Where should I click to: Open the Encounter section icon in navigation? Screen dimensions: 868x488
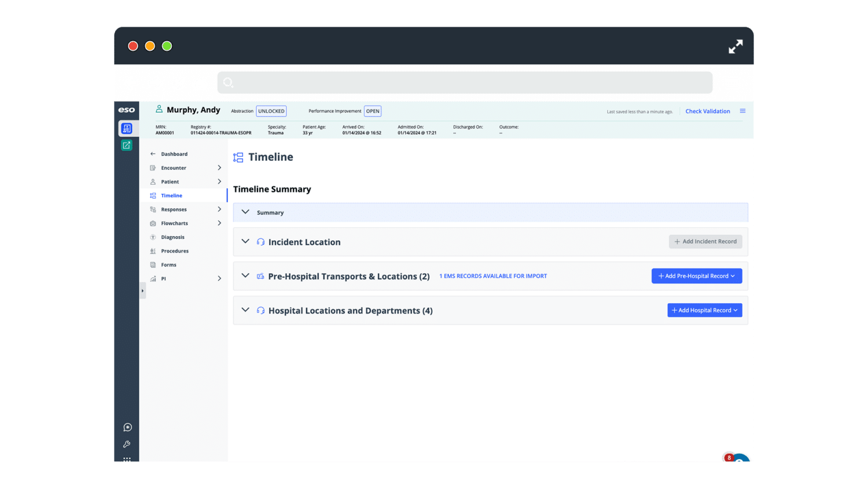coord(152,167)
